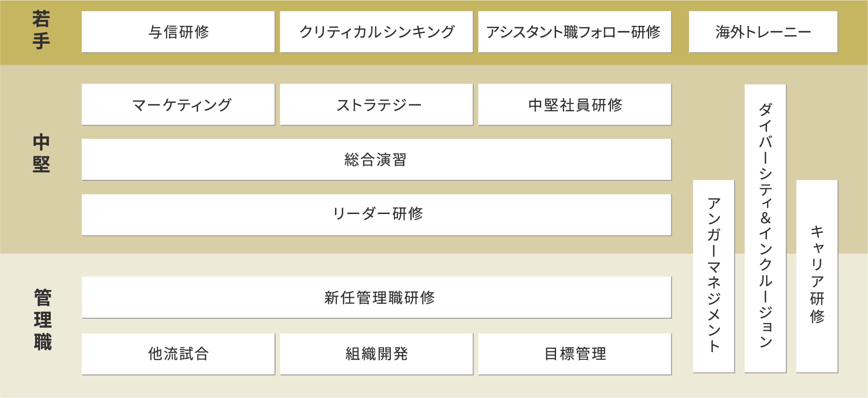Select the 中堅 row label
This screenshot has height=398, width=868.
click(41, 153)
